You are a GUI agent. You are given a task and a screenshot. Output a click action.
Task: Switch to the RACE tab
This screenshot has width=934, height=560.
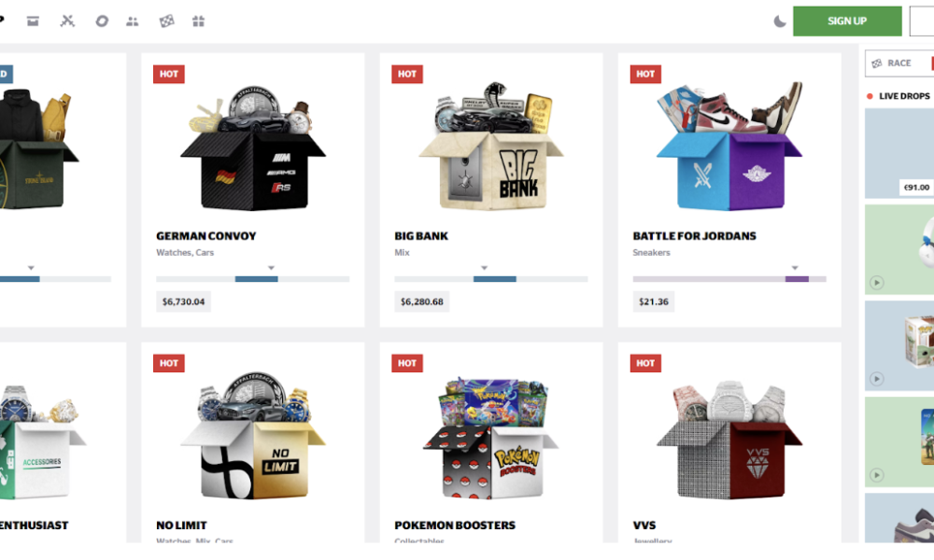(x=892, y=63)
